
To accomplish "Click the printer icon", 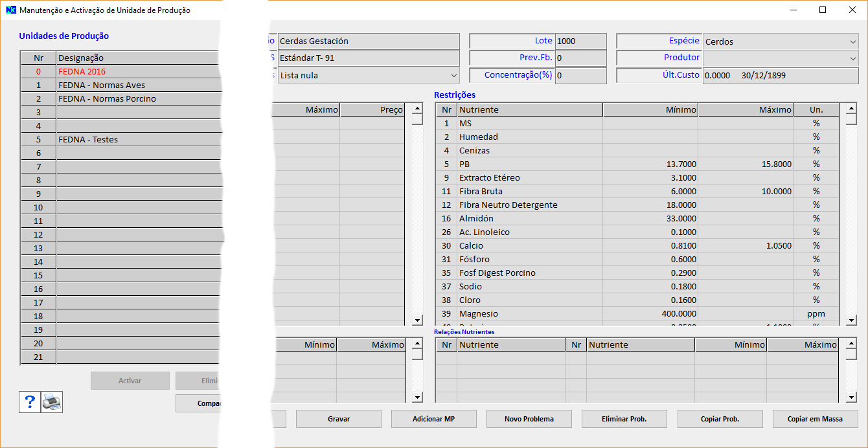I will coord(52,402).
